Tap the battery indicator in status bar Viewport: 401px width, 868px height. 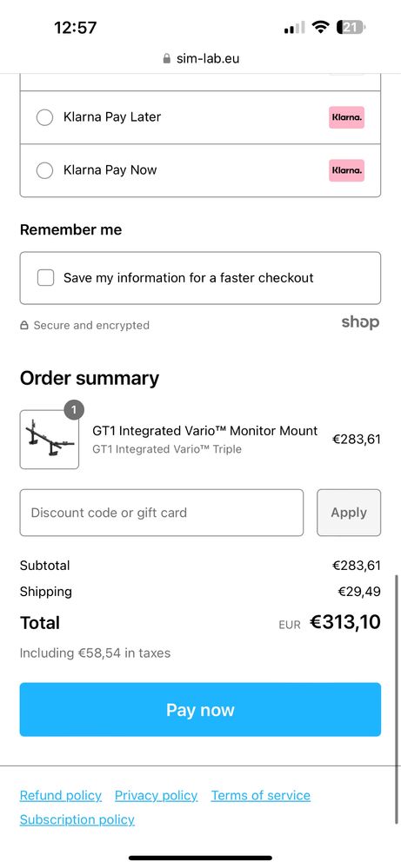pyautogui.click(x=351, y=27)
